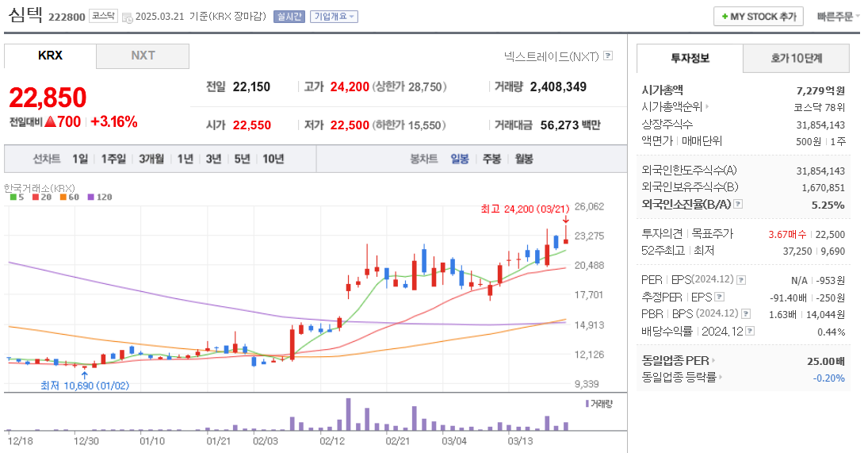Click the help icon beside EPS(2024.12)
The width and height of the screenshot is (868, 453).
741,280
